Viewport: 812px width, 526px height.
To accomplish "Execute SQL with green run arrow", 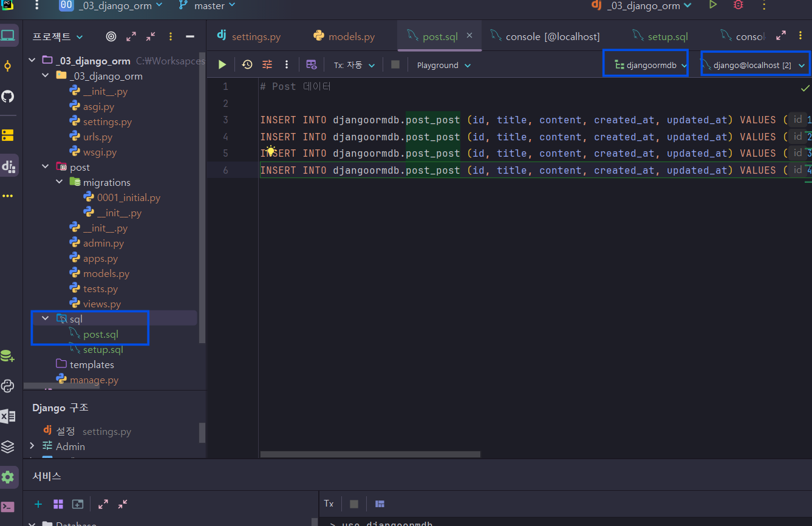I will tap(222, 64).
